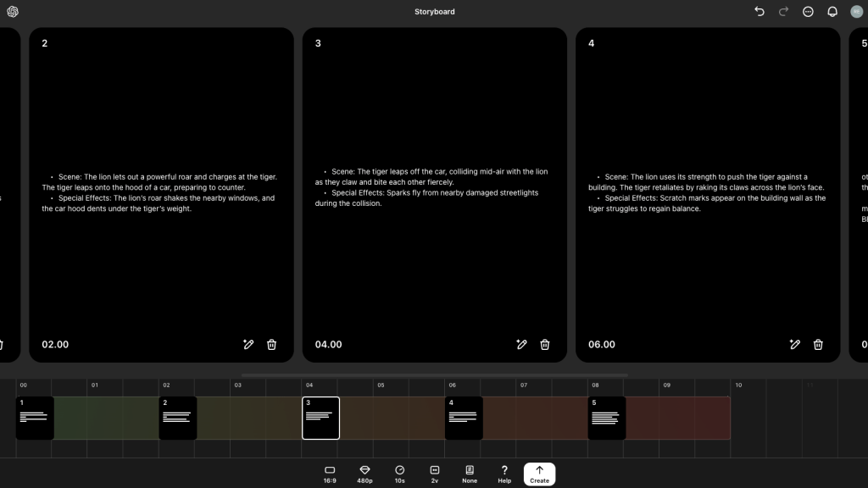Open the more options ellipsis menu
The image size is (868, 488).
click(808, 12)
